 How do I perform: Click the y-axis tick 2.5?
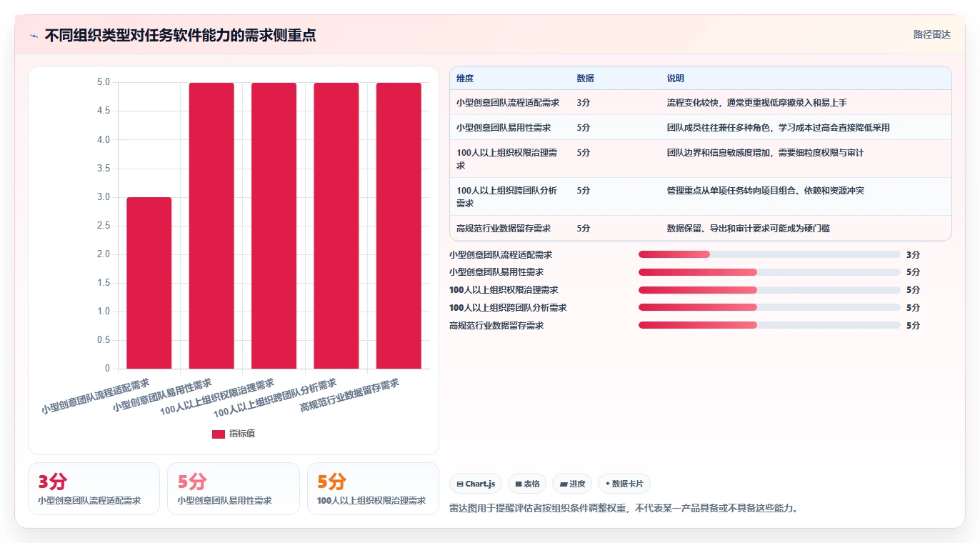click(x=104, y=226)
